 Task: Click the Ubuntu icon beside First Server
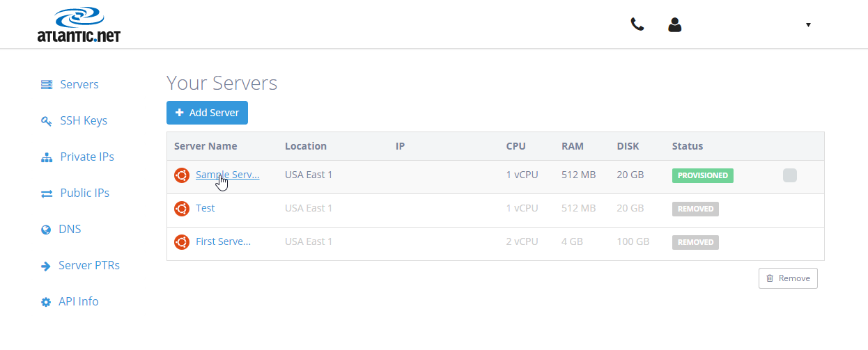click(x=182, y=241)
